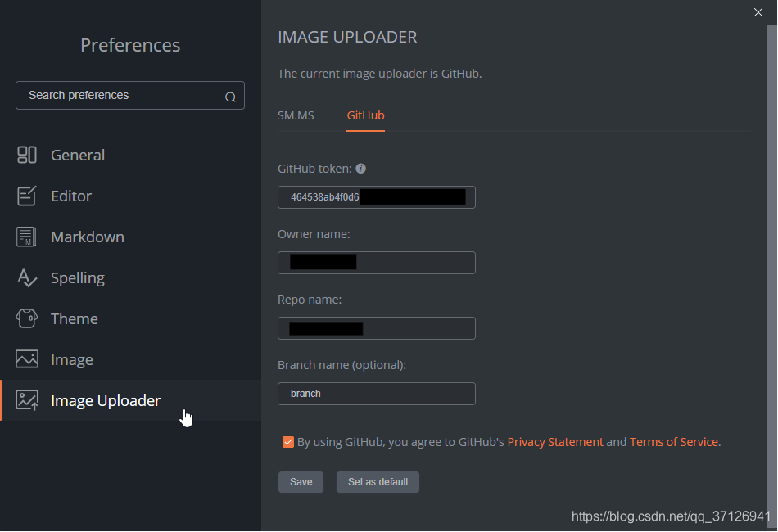The image size is (778, 532).
Task: Click the Image picture icon
Action: point(27,359)
